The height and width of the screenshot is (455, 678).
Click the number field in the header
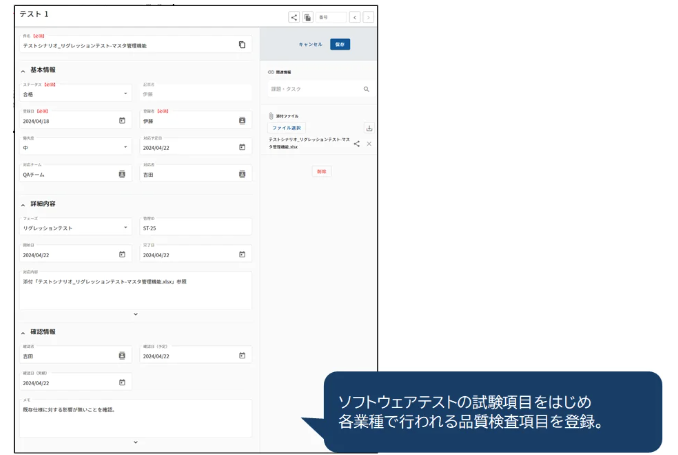(x=331, y=17)
